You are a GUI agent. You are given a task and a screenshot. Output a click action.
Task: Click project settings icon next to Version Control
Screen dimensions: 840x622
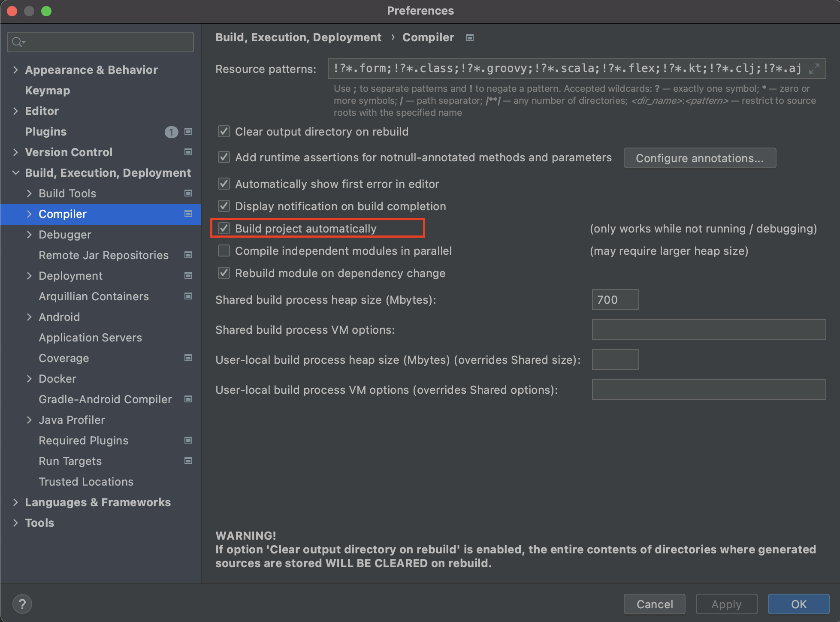pyautogui.click(x=188, y=152)
